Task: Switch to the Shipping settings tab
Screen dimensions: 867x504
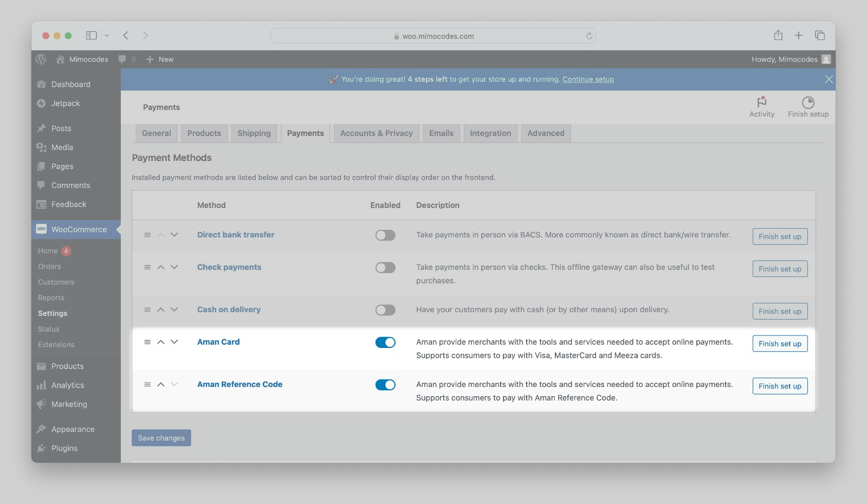Action: tap(254, 133)
